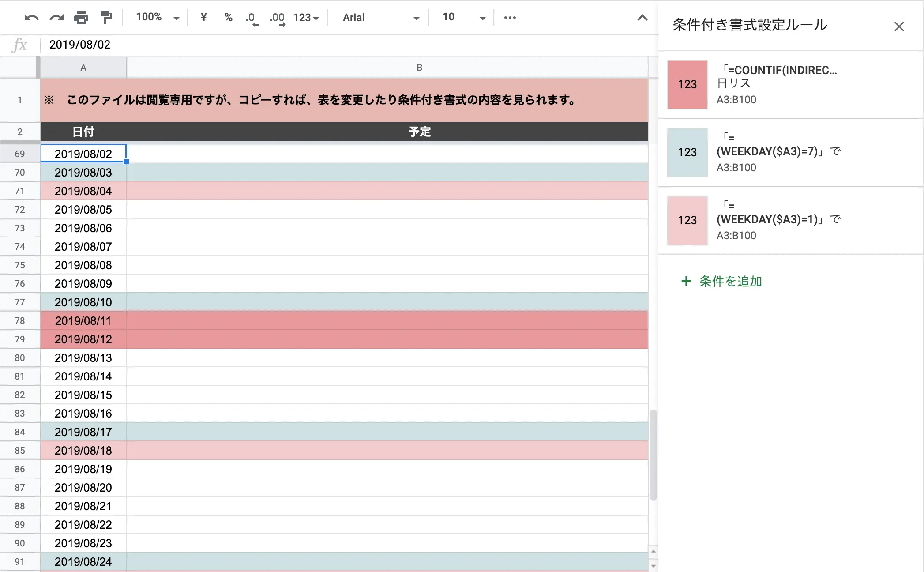
Task: Open the font size 10 dropdown
Action: click(463, 17)
